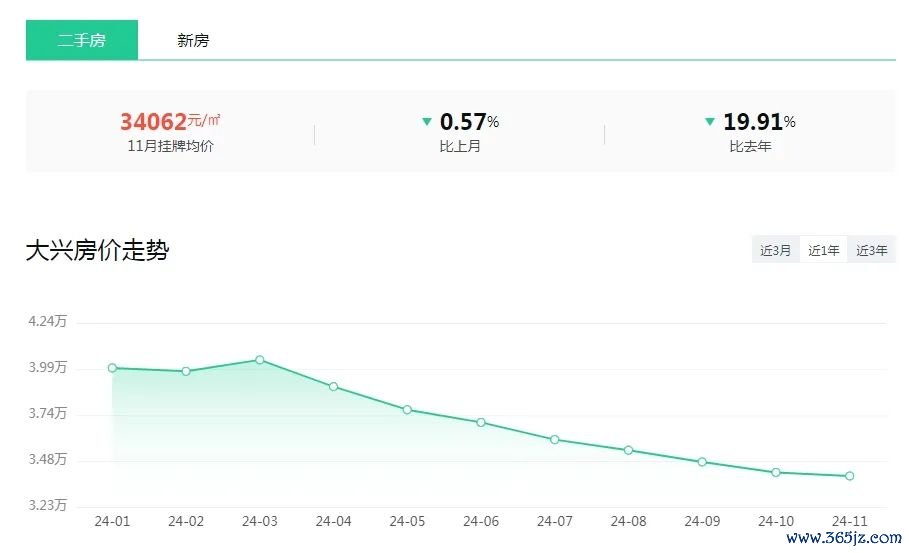Click the 24-02 x-axis label

pyautogui.click(x=186, y=521)
